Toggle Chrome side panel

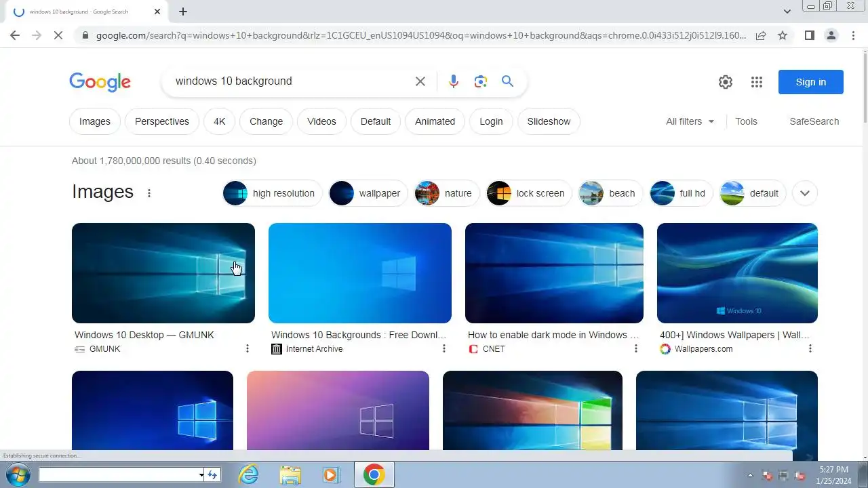[809, 35]
